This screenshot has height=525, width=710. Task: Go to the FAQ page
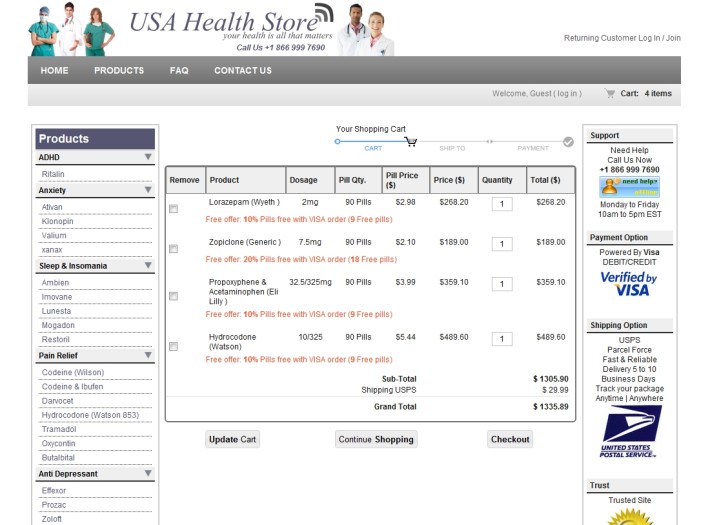(179, 71)
